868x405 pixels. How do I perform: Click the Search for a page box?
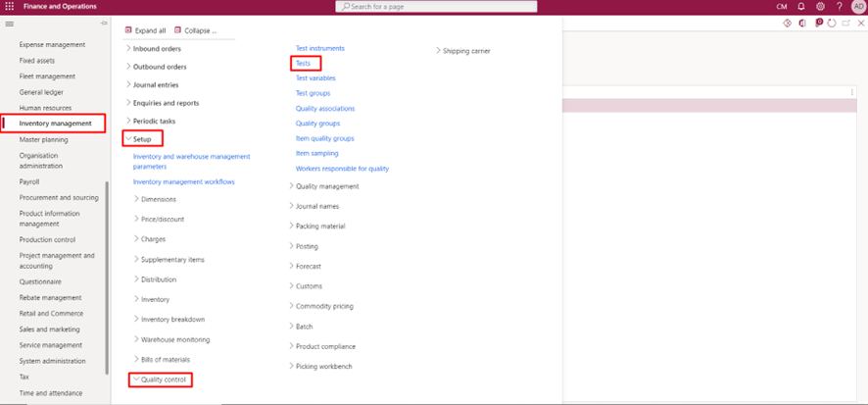(436, 7)
